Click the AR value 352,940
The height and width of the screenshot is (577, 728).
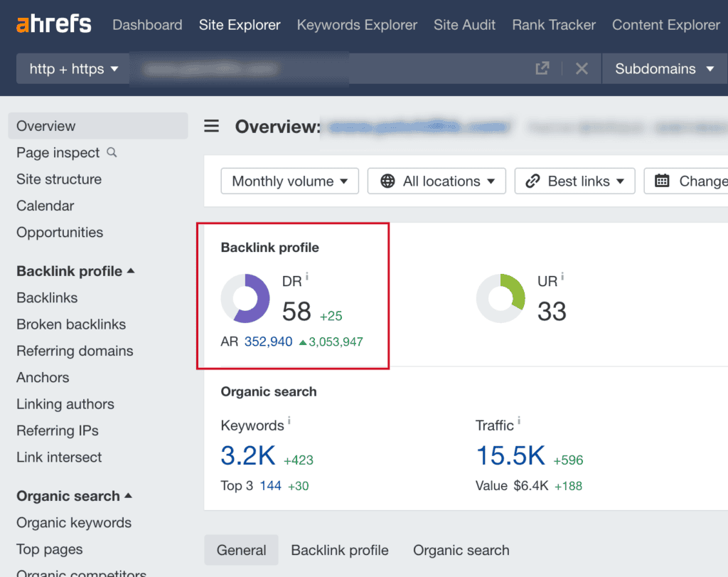coord(268,342)
